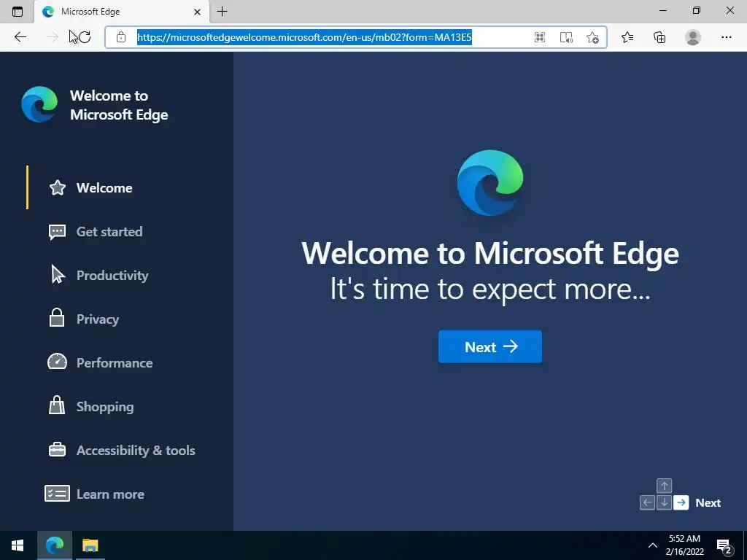Click the shopping bag icon

(x=57, y=405)
